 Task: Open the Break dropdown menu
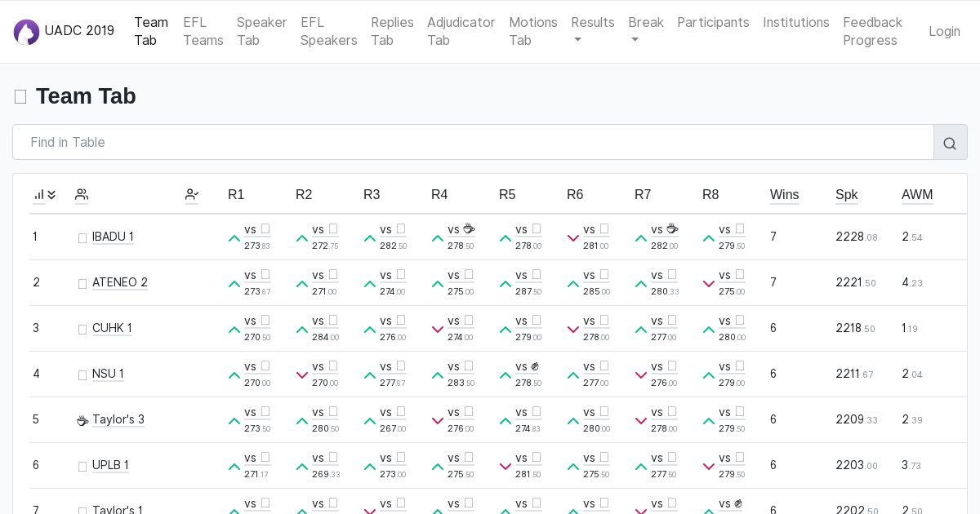coord(645,31)
